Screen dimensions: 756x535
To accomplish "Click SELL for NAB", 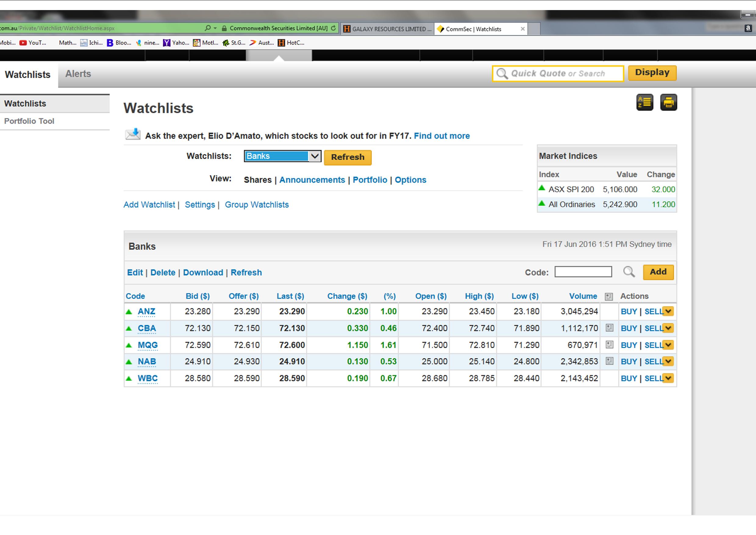I will (x=653, y=361).
